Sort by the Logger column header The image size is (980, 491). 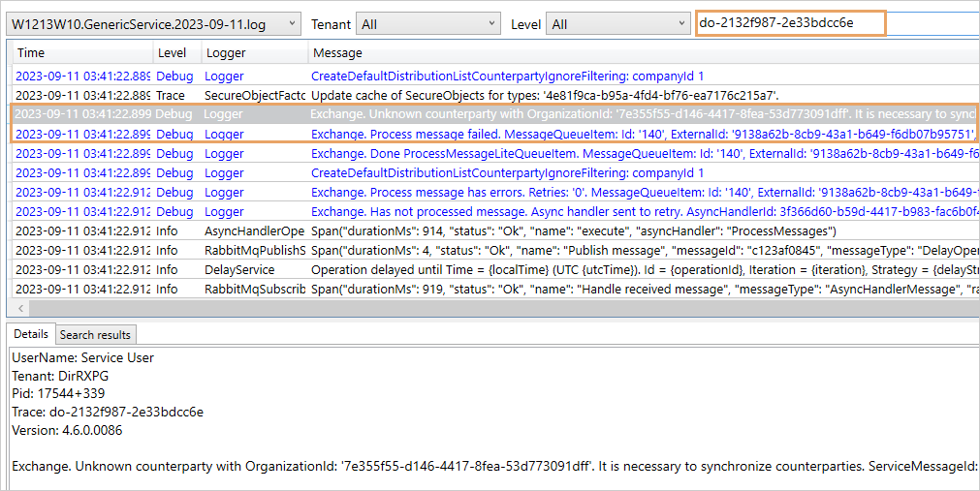253,52
